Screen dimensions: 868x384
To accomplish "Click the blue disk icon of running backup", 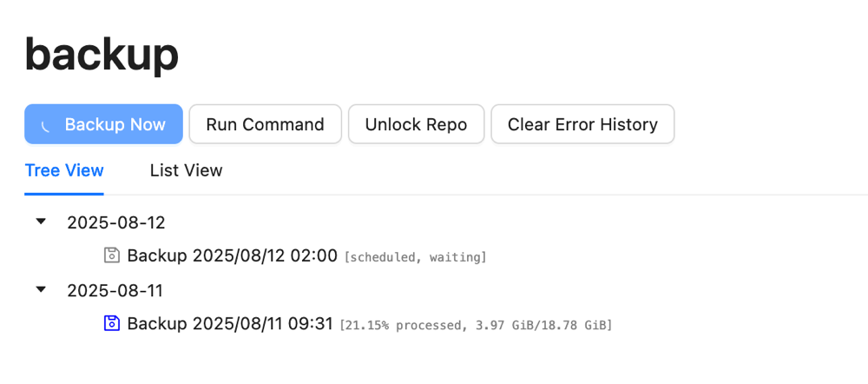I will (112, 323).
